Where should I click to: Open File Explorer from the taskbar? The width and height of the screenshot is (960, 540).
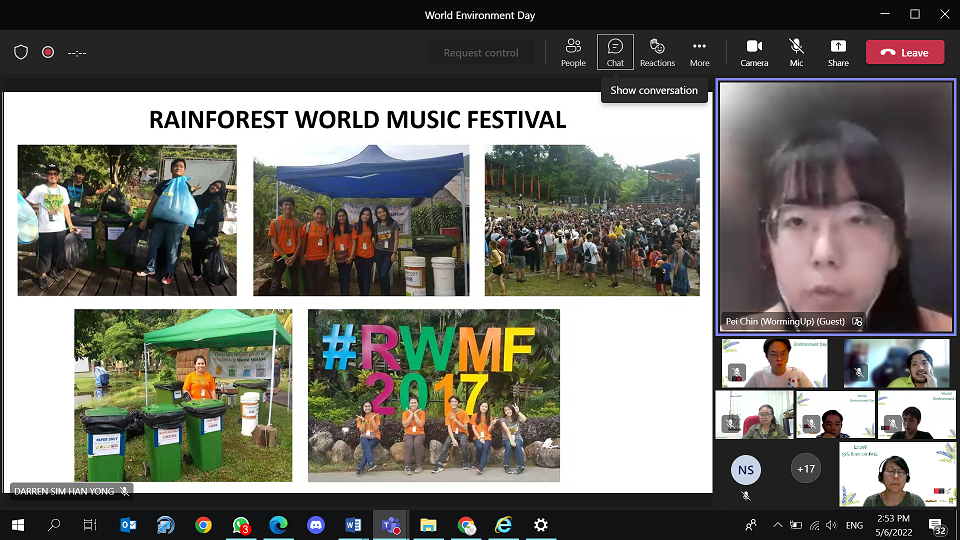click(x=428, y=525)
